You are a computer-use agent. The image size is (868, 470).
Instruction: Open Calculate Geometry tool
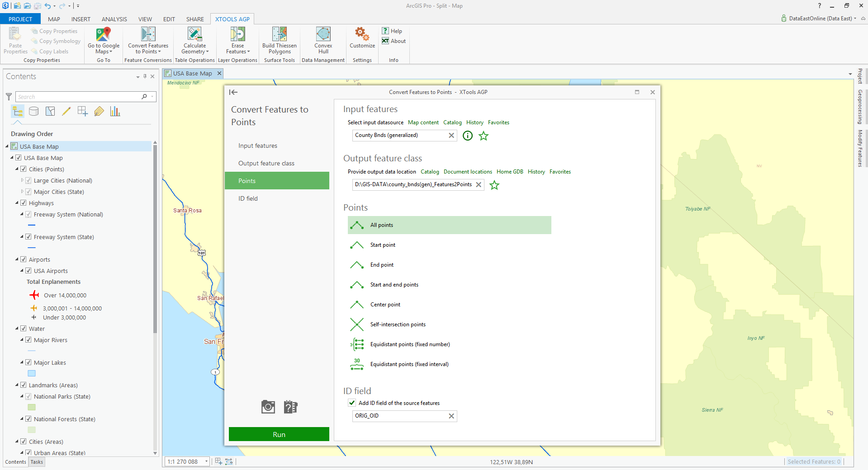(x=195, y=41)
